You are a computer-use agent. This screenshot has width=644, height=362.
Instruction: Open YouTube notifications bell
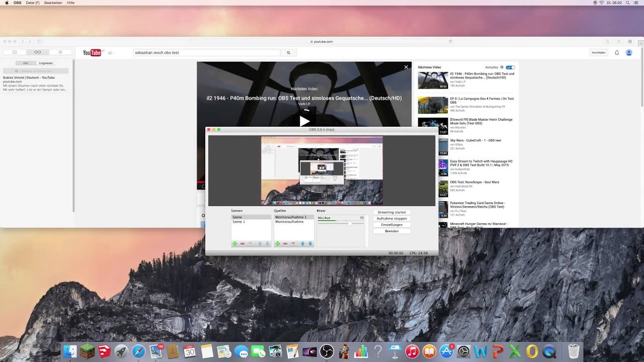click(617, 52)
